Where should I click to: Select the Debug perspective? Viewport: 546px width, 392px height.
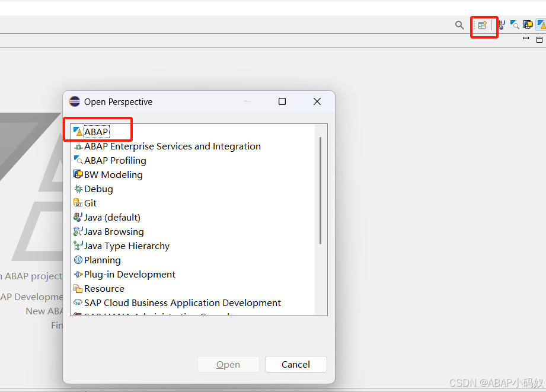point(98,189)
